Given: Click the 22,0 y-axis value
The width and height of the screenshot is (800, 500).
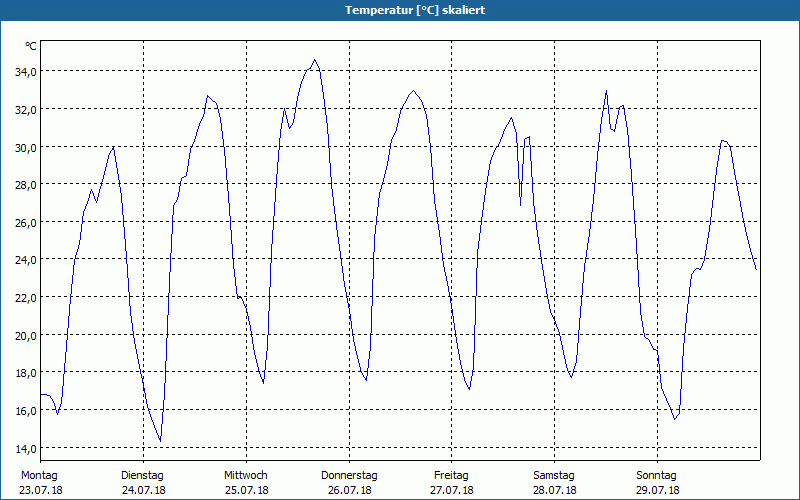Looking at the screenshot, I should 26,298.
